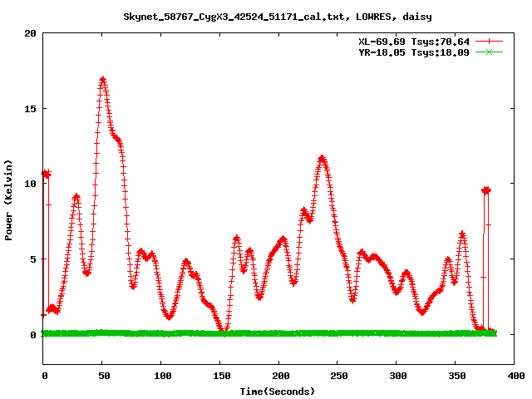Click x-axis tick label 100
The height and width of the screenshot is (399, 532).
(163, 376)
